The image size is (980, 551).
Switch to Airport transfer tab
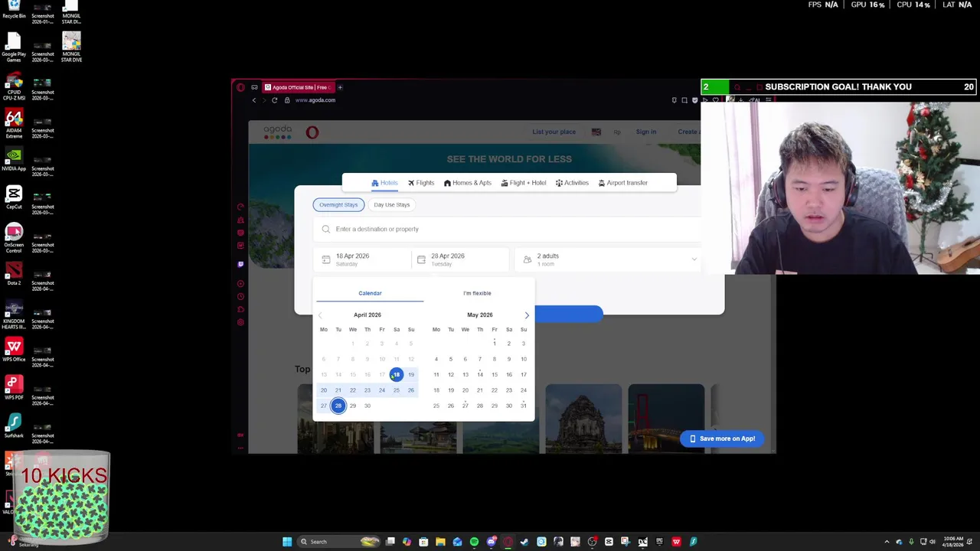coord(623,183)
